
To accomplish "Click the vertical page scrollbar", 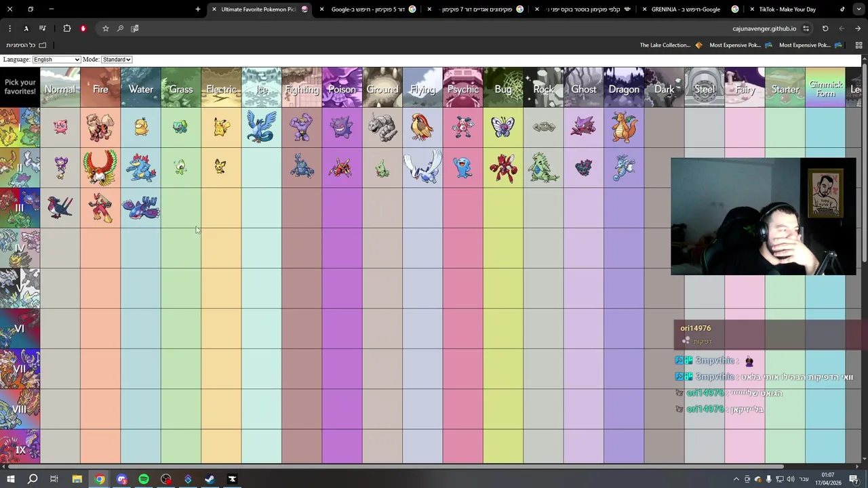I will 865,163.
